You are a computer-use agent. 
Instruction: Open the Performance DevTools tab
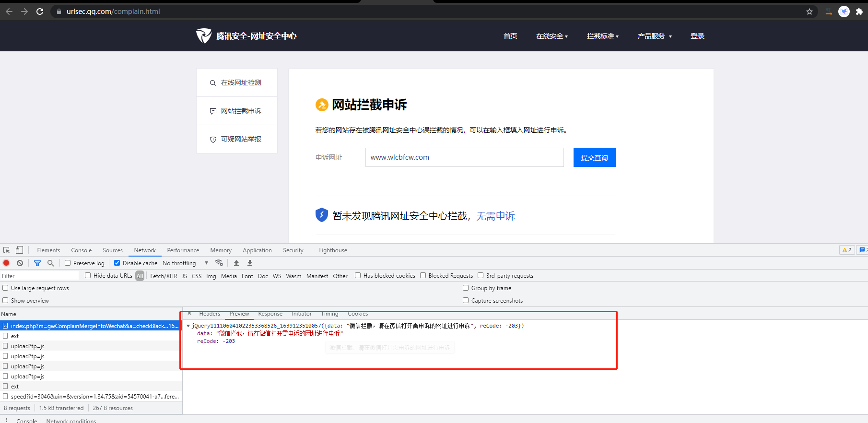click(183, 250)
